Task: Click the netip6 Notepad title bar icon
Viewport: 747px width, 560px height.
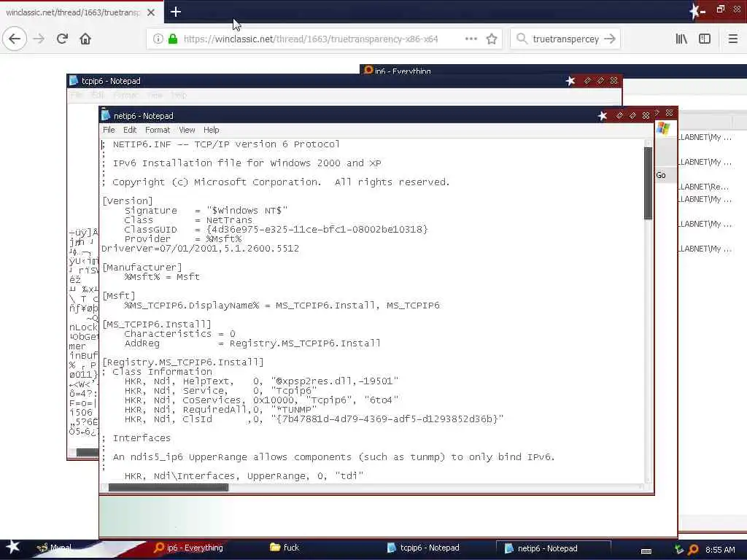Action: pos(106,115)
